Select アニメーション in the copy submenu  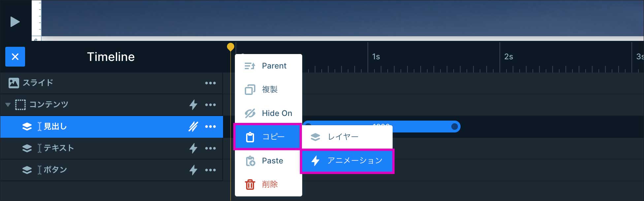coord(347,161)
